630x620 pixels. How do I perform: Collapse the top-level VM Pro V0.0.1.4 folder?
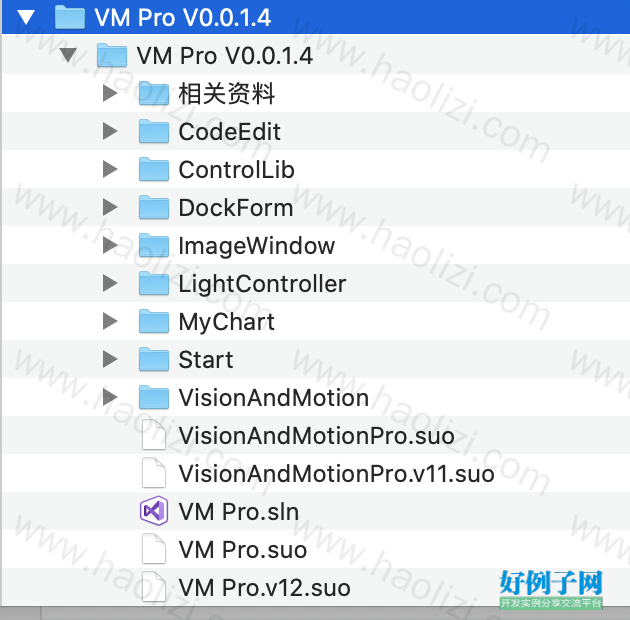[26, 18]
